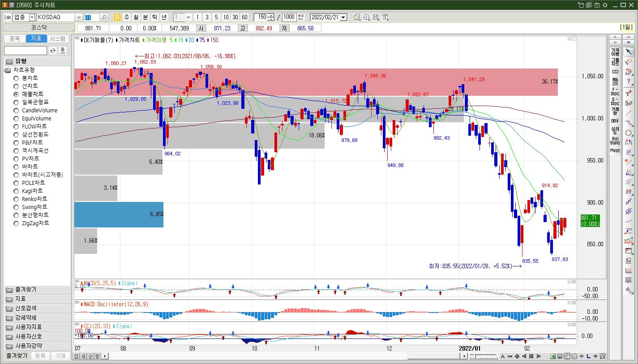Click the letter A icon at bottom bar
The image size is (638, 364).
click(x=503, y=356)
